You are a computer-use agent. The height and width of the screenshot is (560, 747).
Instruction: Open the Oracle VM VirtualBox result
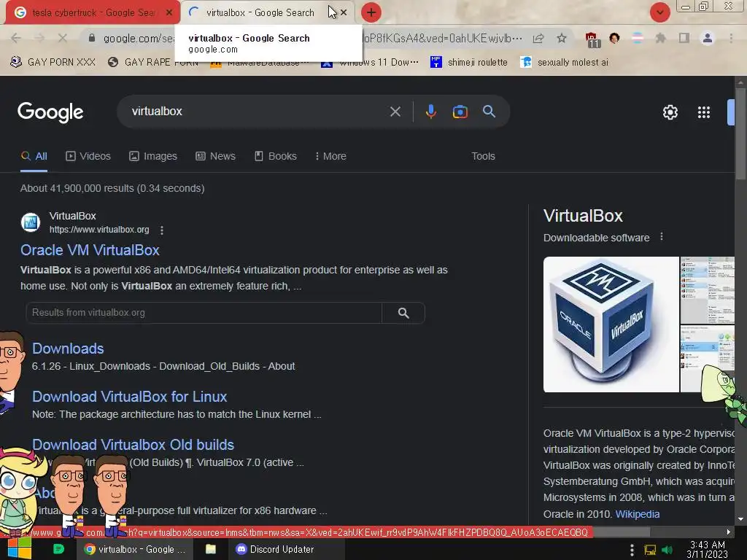click(x=90, y=250)
